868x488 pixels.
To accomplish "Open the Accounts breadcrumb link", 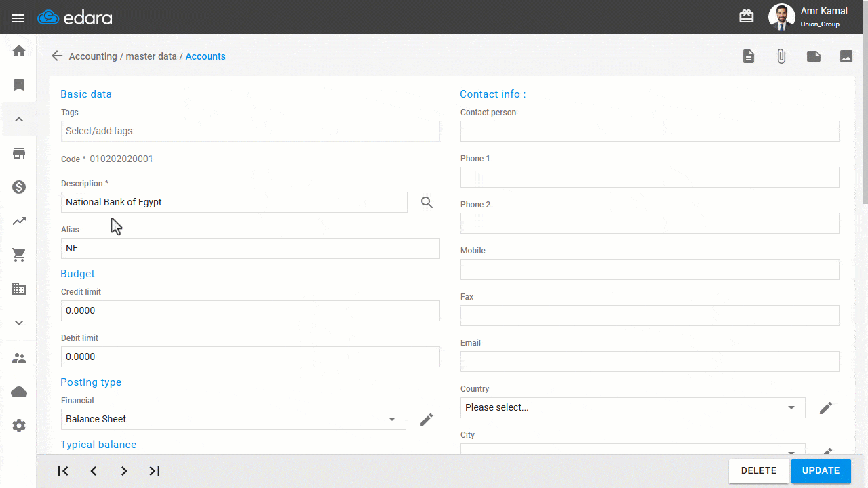I will [x=205, y=56].
